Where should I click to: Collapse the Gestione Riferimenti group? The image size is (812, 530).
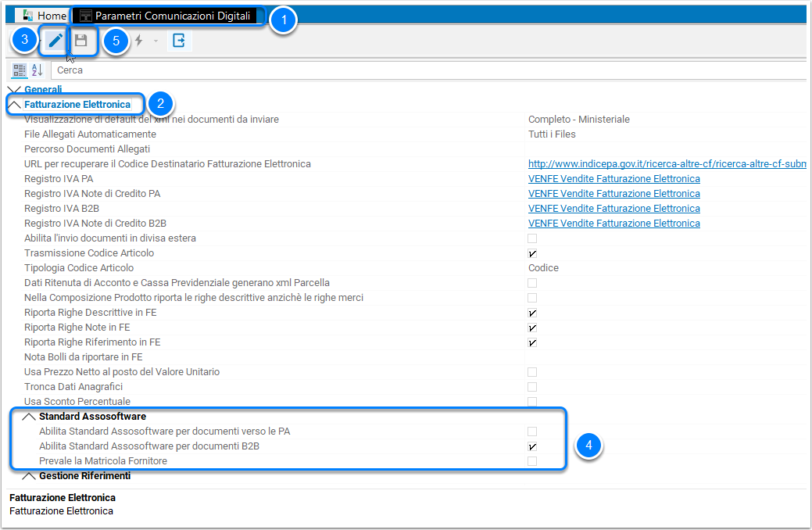coord(29,476)
